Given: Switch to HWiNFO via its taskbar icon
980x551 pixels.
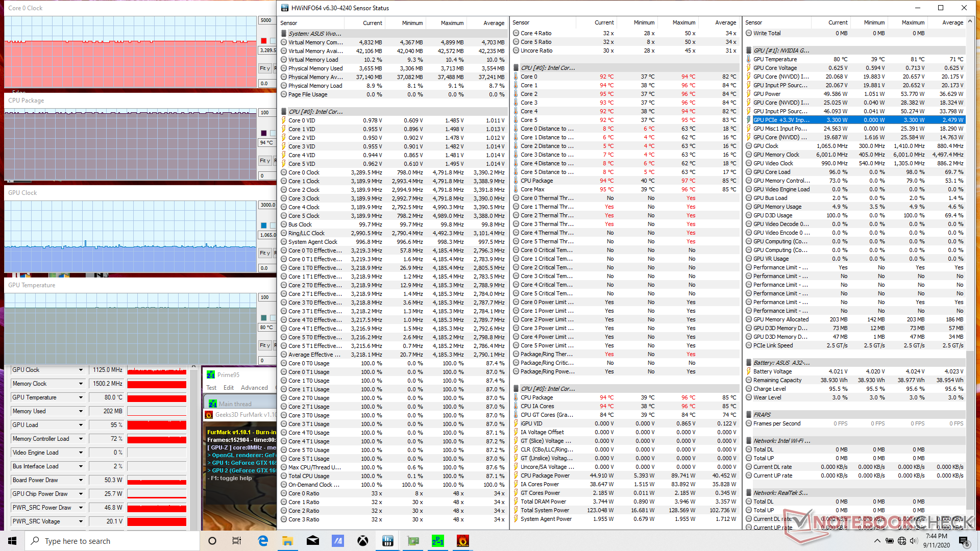Looking at the screenshot, I should [387, 541].
